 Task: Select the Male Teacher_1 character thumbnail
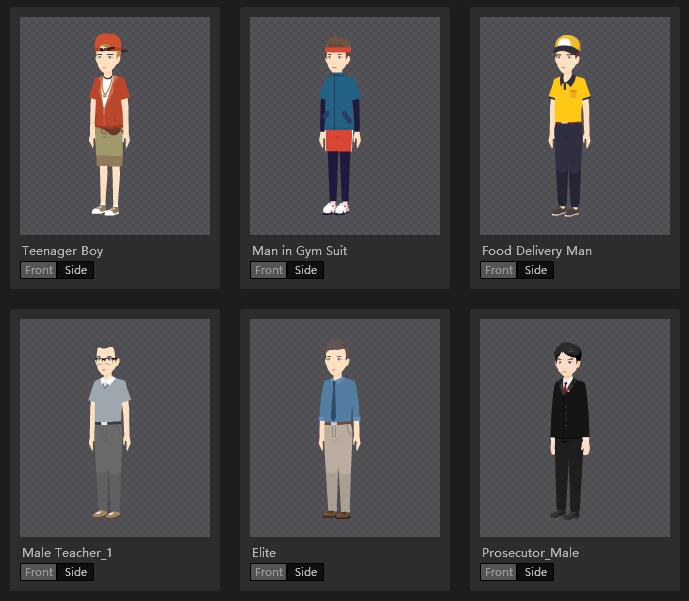(x=115, y=428)
